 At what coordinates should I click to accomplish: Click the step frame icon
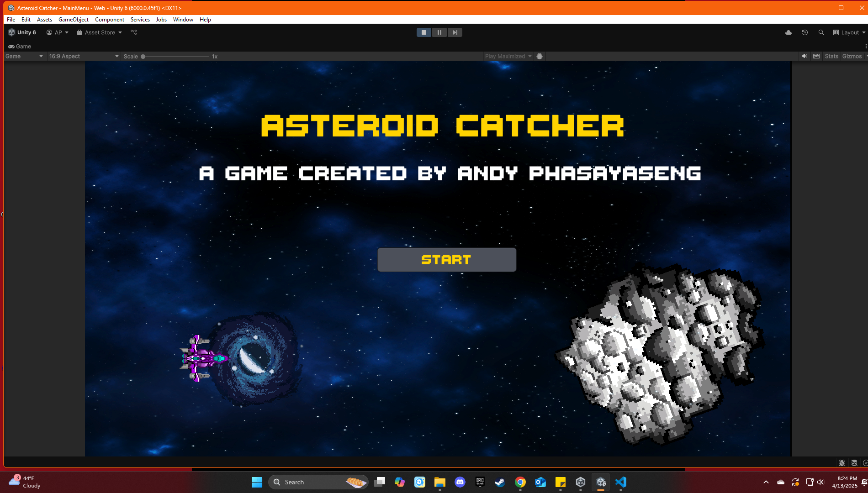[455, 32]
